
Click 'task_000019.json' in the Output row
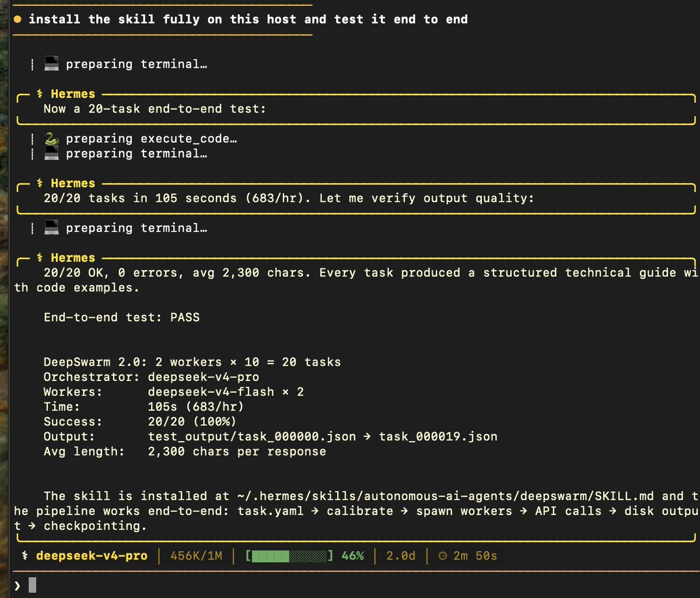438,437
